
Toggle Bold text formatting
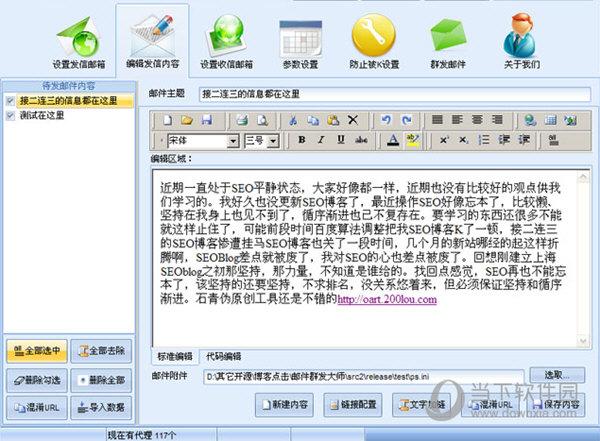(x=301, y=140)
